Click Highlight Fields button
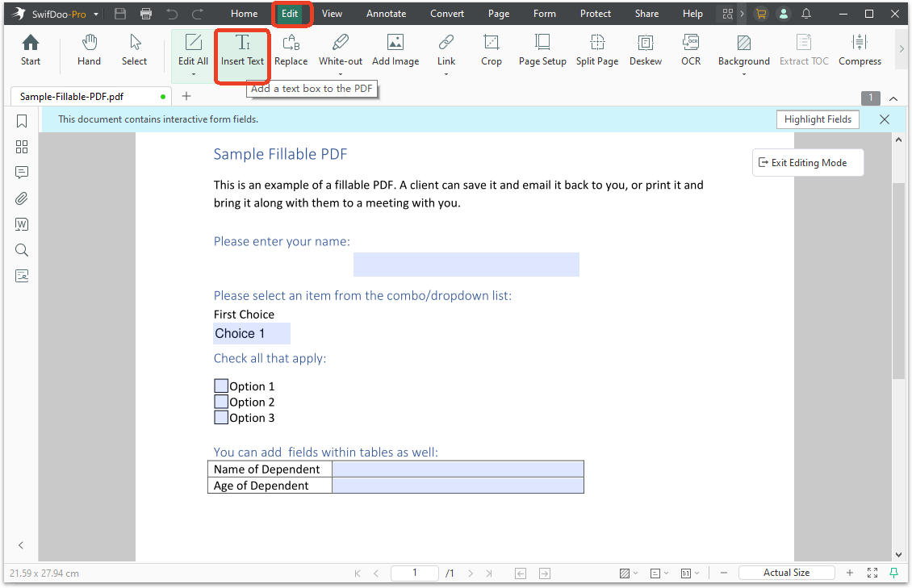 click(818, 119)
